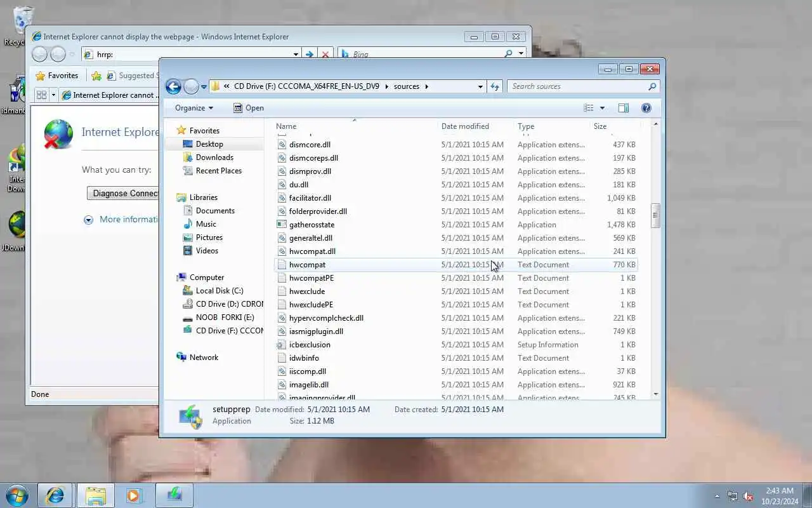812x508 pixels.
Task: Select Favorites in the navigation pane
Action: click(204, 131)
